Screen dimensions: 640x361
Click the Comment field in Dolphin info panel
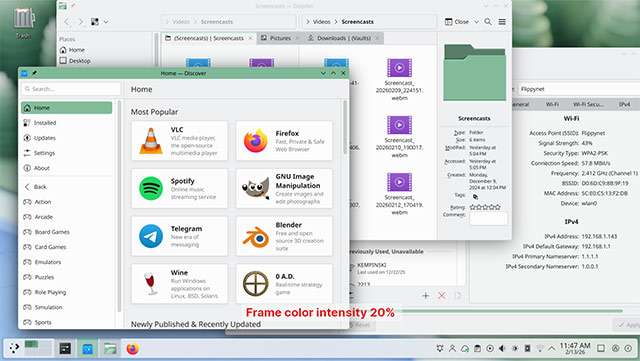coord(488,218)
